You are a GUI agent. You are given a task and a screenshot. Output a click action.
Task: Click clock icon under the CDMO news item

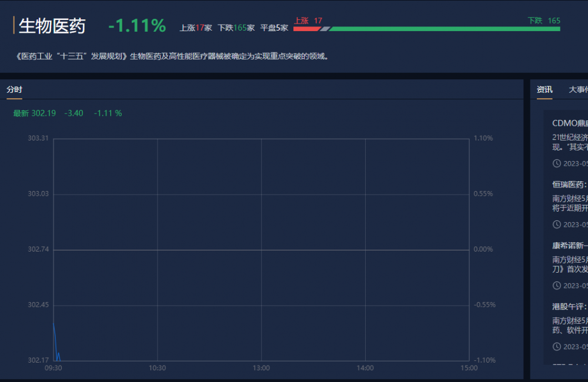point(557,163)
